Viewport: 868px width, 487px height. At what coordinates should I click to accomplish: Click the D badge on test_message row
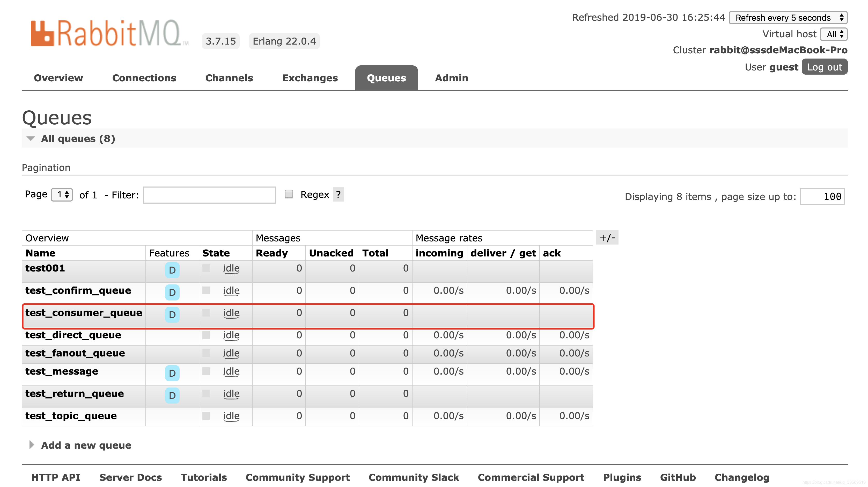[x=172, y=373]
